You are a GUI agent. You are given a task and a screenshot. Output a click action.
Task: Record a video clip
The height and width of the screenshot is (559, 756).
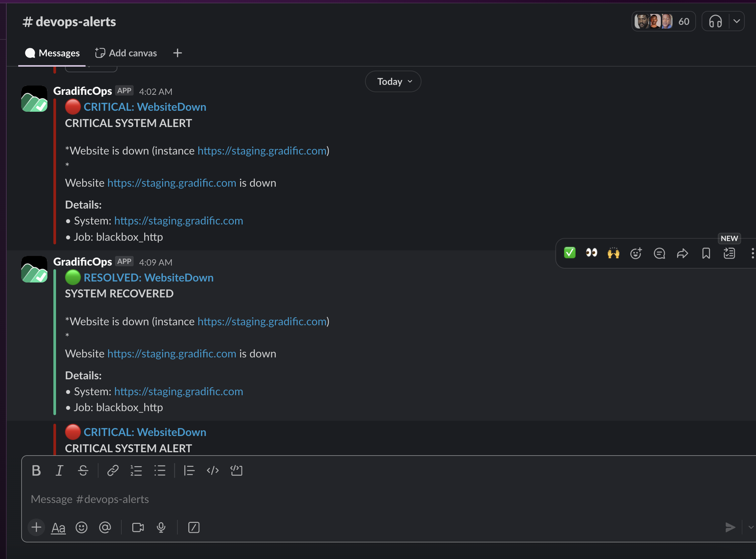click(x=138, y=528)
